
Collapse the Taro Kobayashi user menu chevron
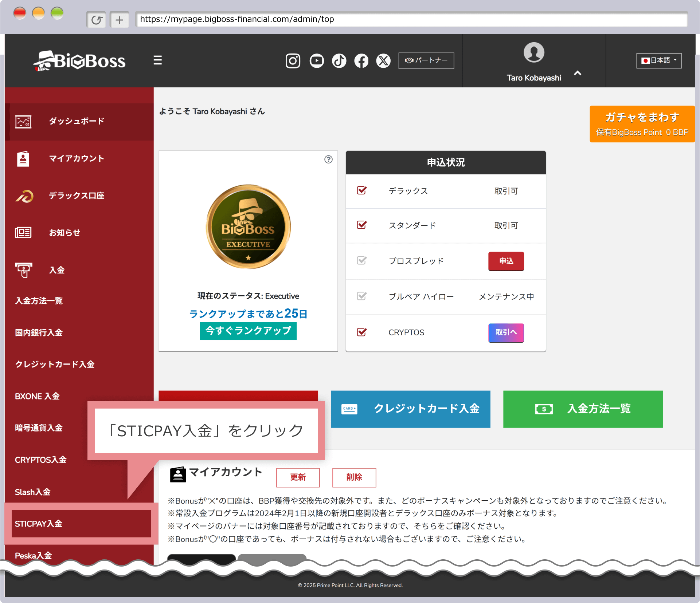578,73
